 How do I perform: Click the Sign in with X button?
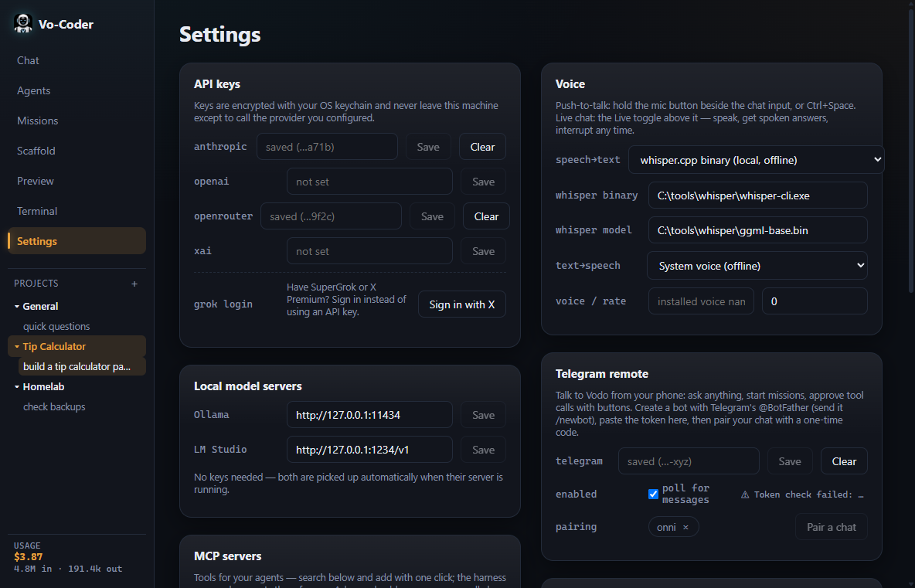tap(461, 304)
